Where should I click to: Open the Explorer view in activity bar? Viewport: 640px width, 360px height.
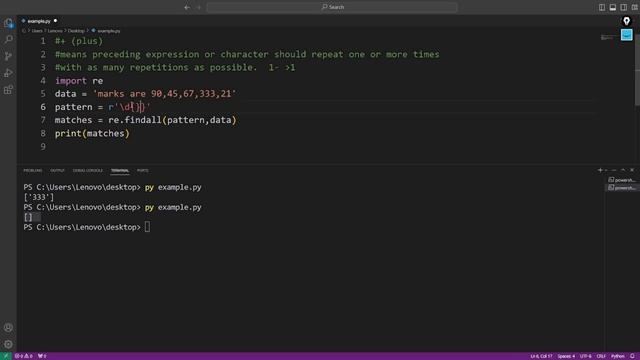pos(8,23)
